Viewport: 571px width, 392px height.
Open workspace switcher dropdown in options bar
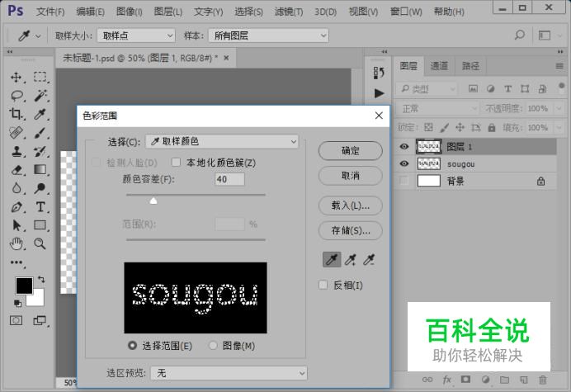tap(548, 35)
